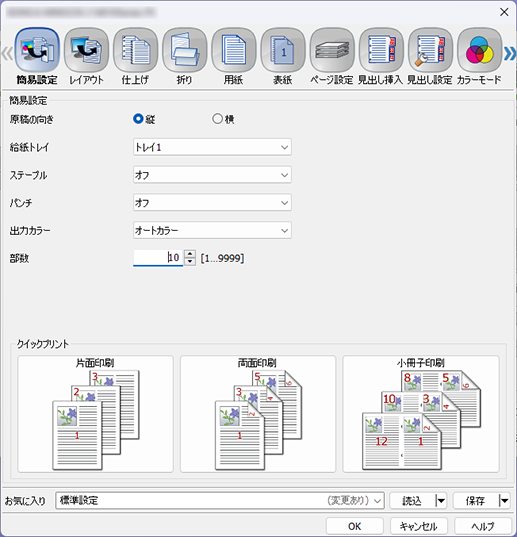Open the カラーモード icon

point(479,50)
